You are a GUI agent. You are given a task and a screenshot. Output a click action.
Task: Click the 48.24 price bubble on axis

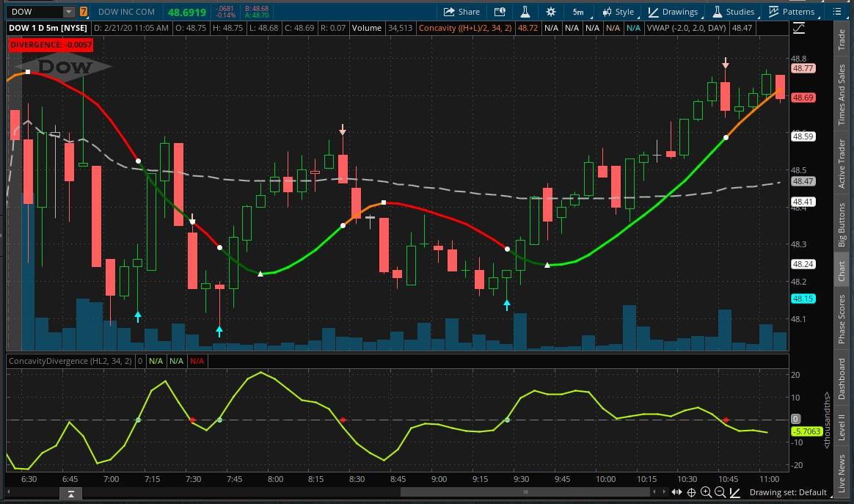803,263
